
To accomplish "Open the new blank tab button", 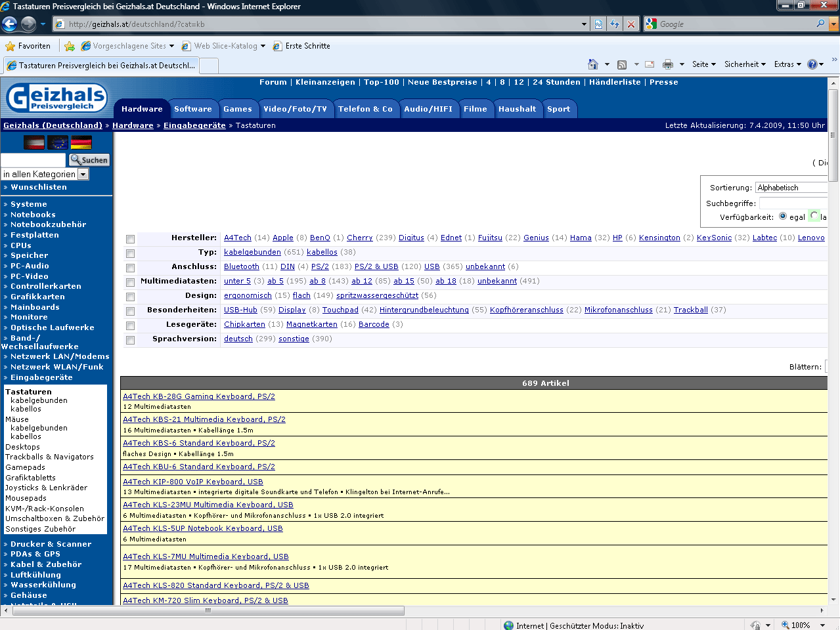I will [209, 66].
